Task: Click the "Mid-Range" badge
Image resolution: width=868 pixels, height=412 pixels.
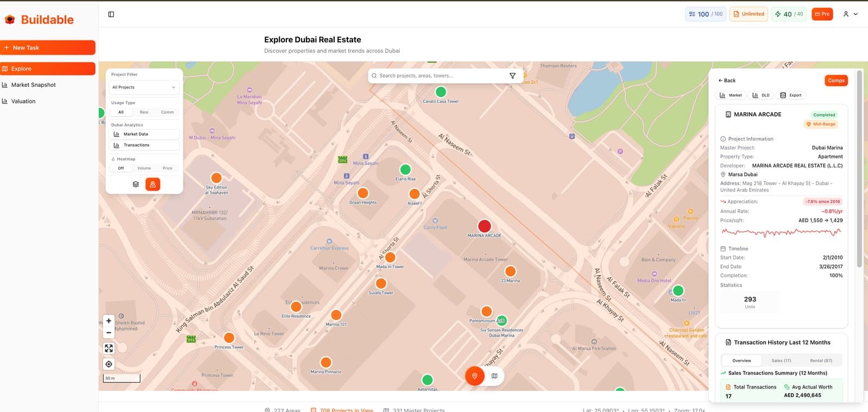Action: coord(821,124)
